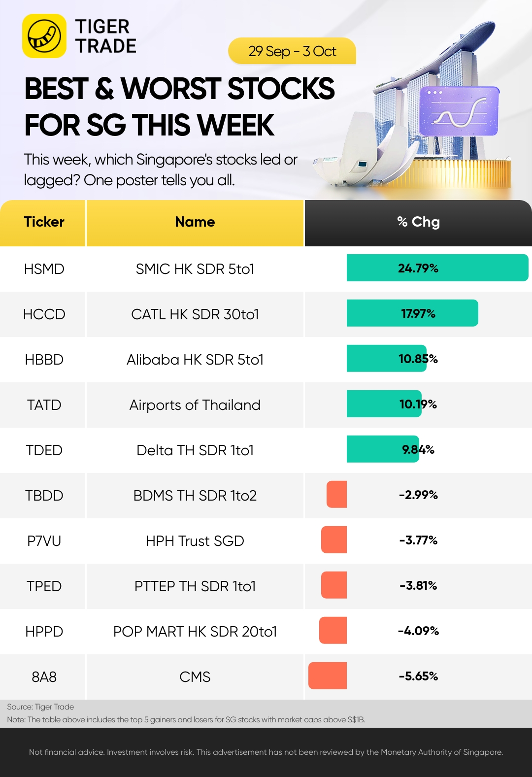Screen dimensions: 532x777
Task: Click the Tiger Trade yellow logo icon
Action: tap(44, 36)
